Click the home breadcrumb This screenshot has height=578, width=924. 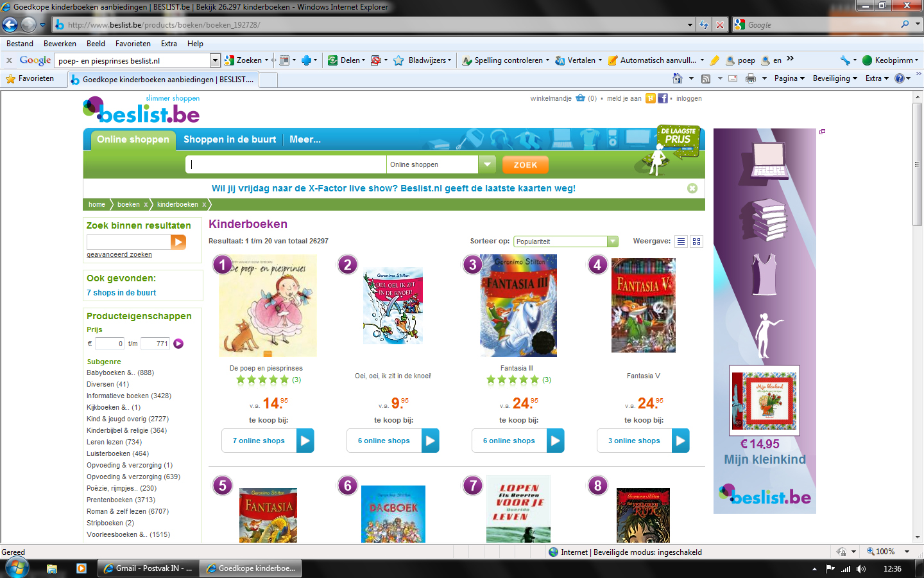(97, 204)
